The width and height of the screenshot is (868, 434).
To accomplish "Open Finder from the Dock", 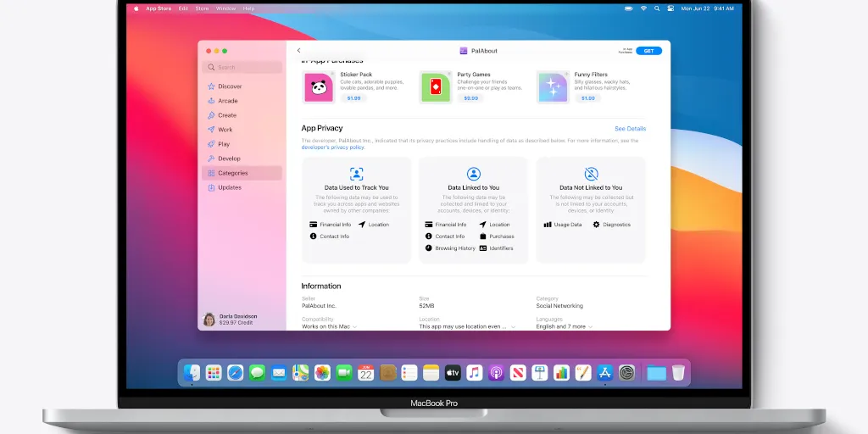I will [x=192, y=373].
